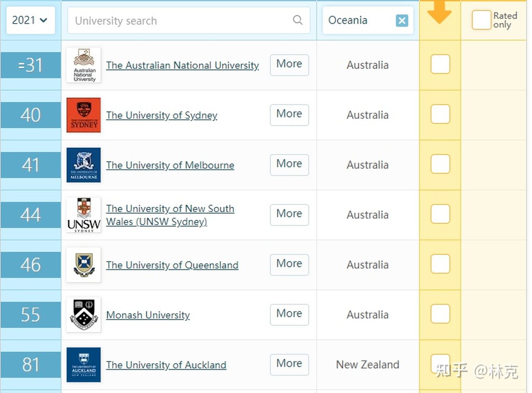Click More for University of Sydney
The width and height of the screenshot is (532, 393).
pos(289,115)
